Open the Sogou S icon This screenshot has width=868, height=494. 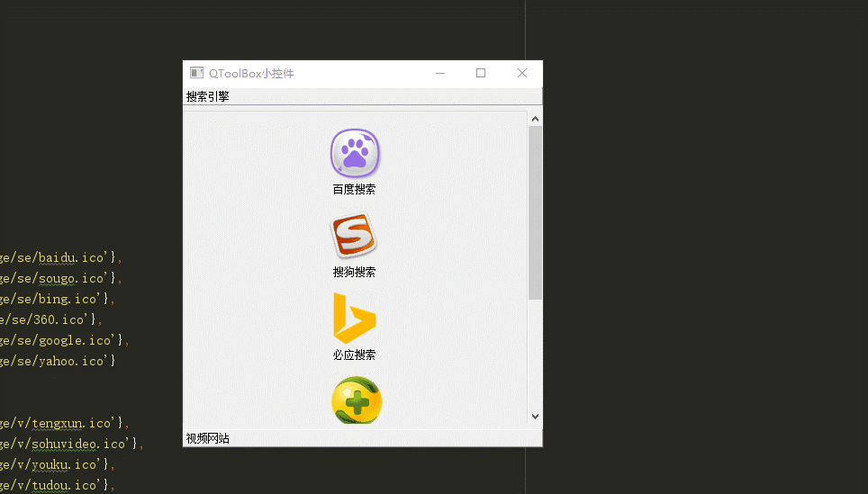(x=354, y=235)
